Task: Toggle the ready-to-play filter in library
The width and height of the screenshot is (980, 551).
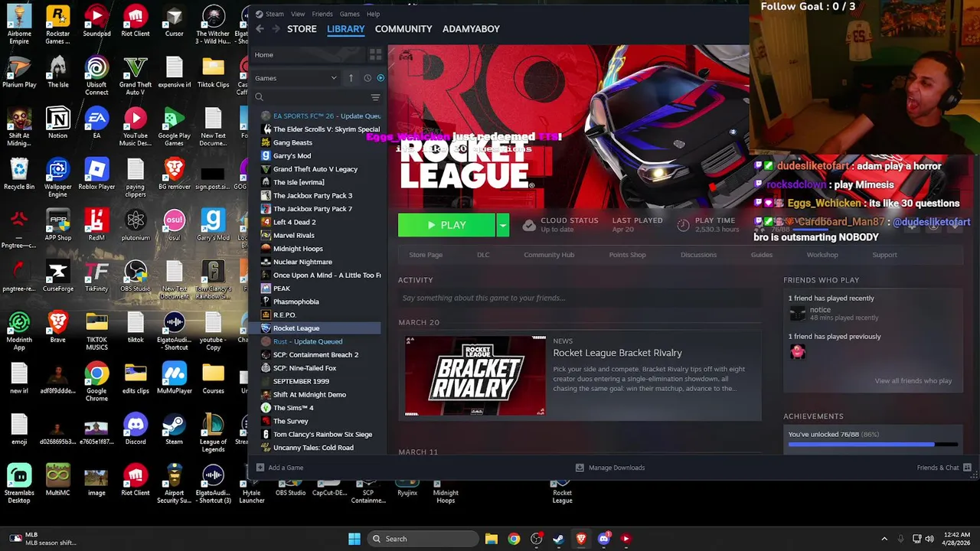Action: (381, 77)
